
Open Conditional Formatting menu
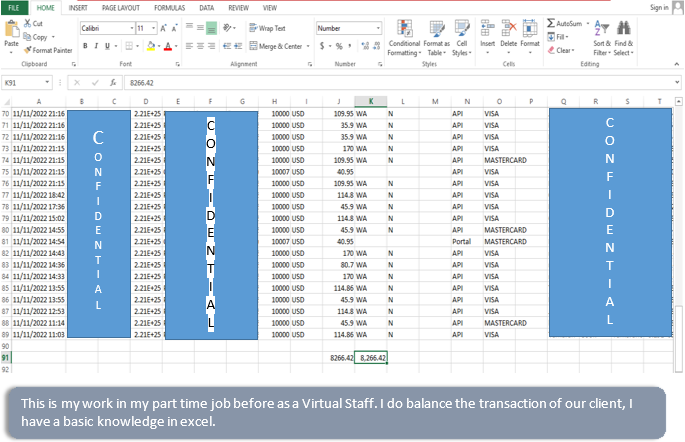(405, 38)
